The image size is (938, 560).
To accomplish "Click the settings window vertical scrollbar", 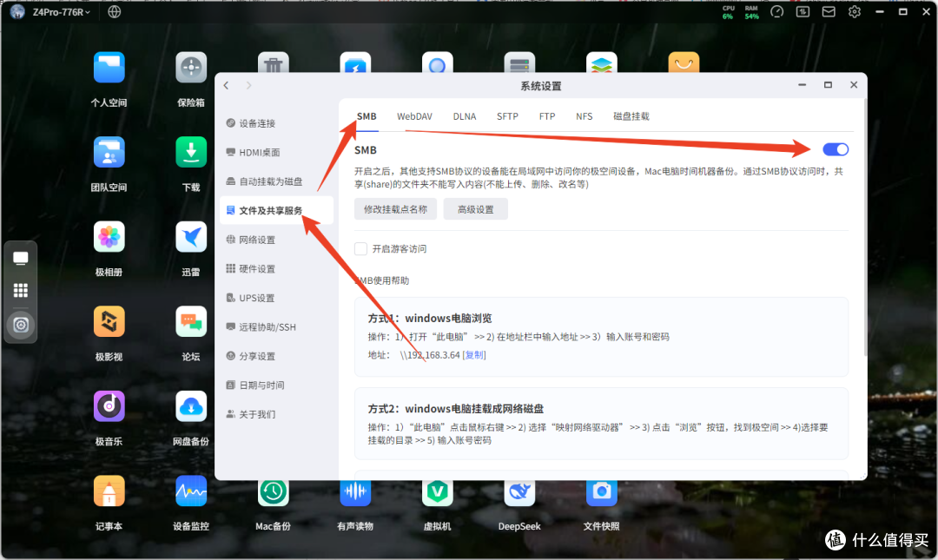I will (865, 227).
